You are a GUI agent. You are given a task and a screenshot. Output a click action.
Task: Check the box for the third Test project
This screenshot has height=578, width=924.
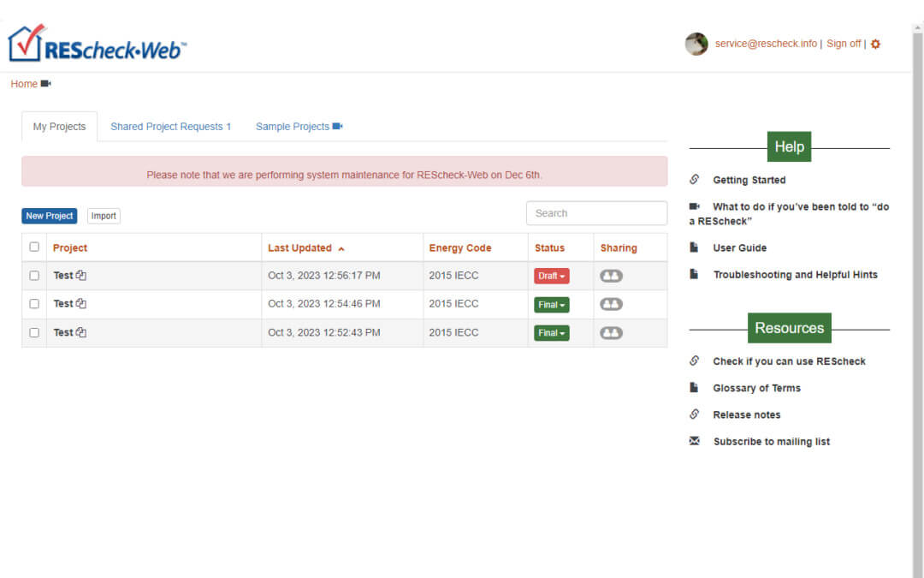click(x=34, y=332)
